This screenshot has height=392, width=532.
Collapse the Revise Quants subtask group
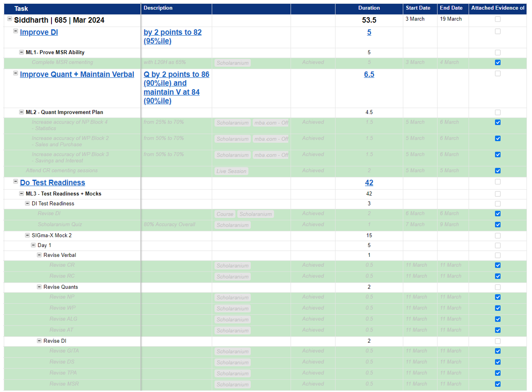pyautogui.click(x=39, y=287)
